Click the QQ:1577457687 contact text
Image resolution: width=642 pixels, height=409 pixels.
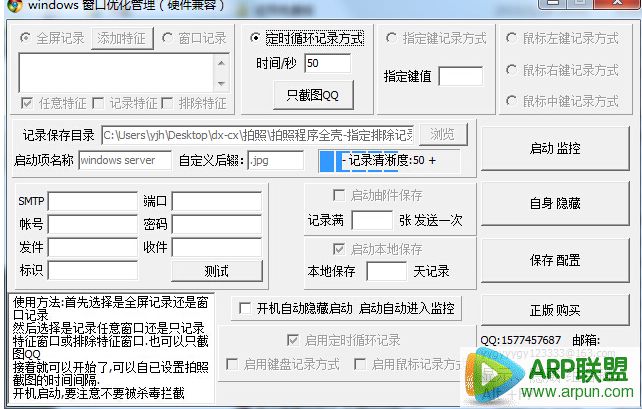520,340
